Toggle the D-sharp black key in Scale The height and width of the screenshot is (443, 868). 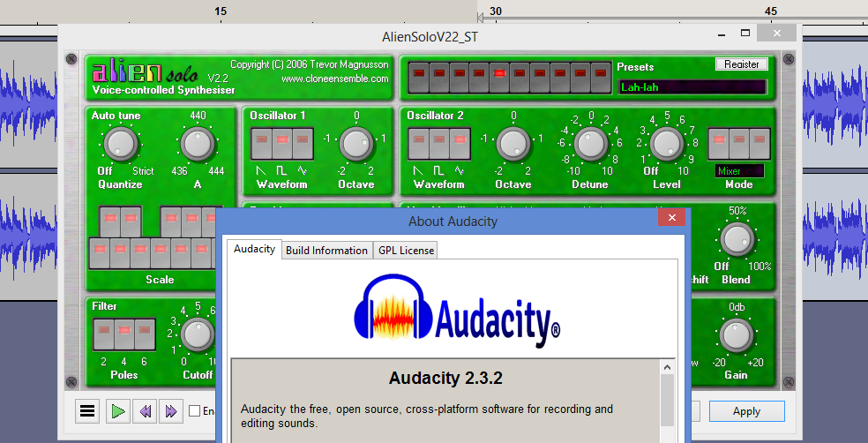[131, 221]
